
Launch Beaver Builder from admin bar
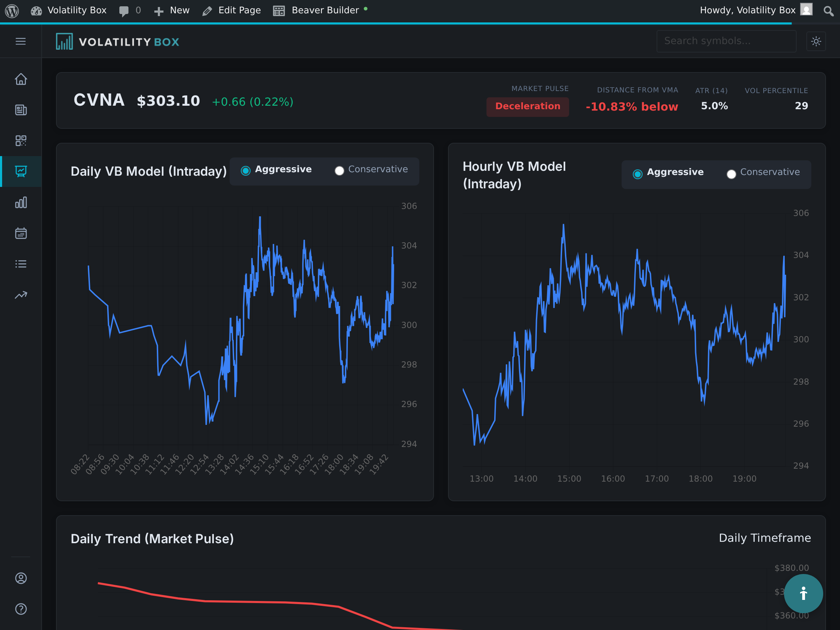pos(320,10)
